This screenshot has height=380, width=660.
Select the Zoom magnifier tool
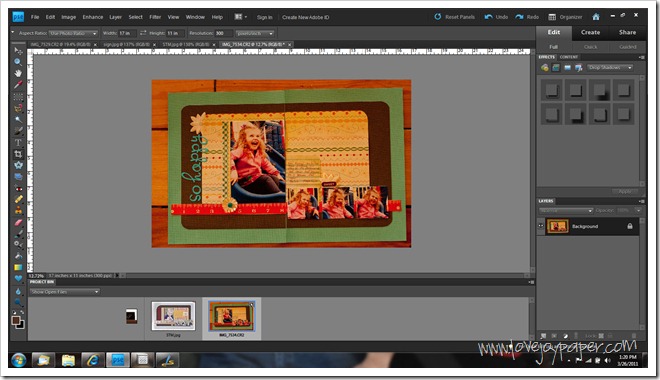tap(18, 62)
